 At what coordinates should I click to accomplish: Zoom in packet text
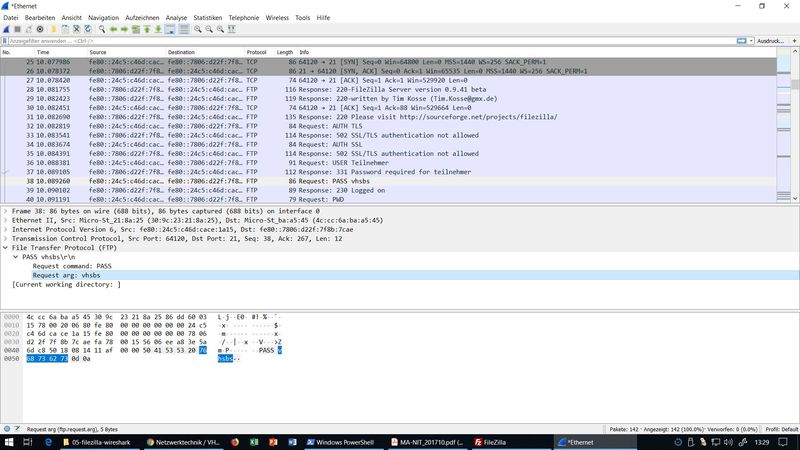pos(197,29)
